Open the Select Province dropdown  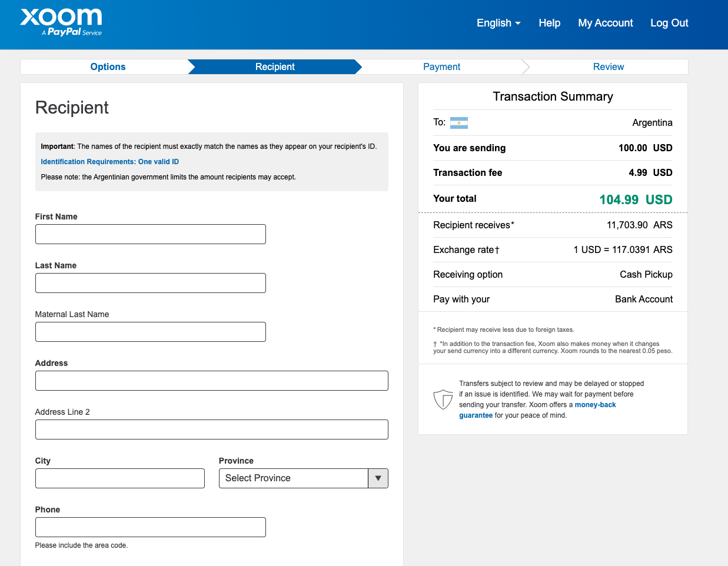tap(293, 478)
